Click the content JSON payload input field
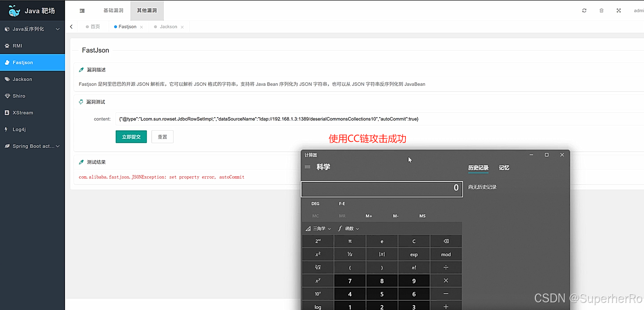The height and width of the screenshot is (310, 644). (380, 119)
